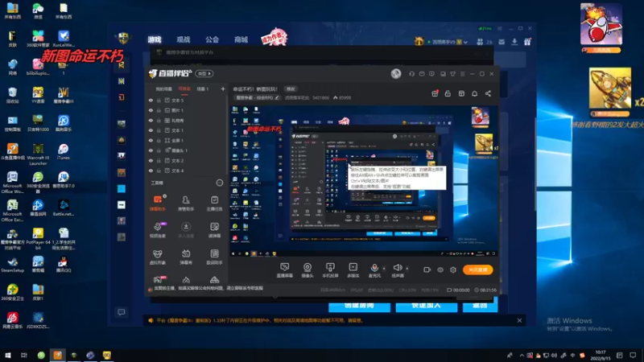Add 摄像头 camera source
The width and height of the screenshot is (644, 362).
[308, 270]
